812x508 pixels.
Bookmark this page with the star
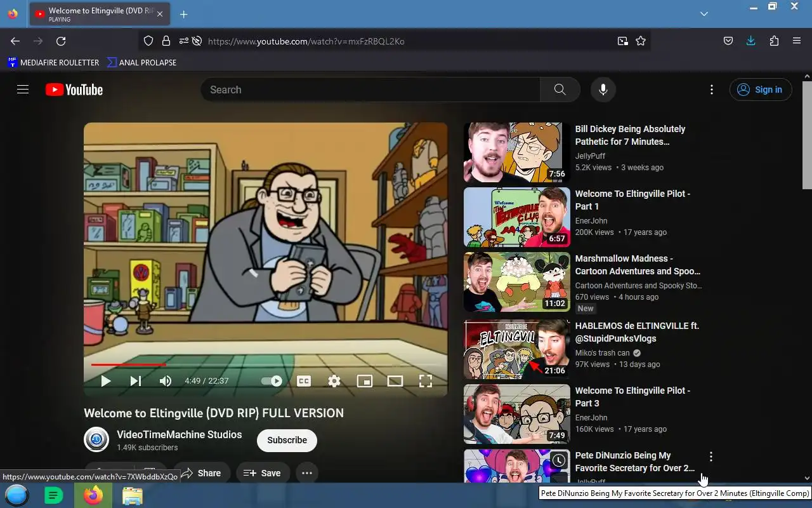(x=641, y=41)
